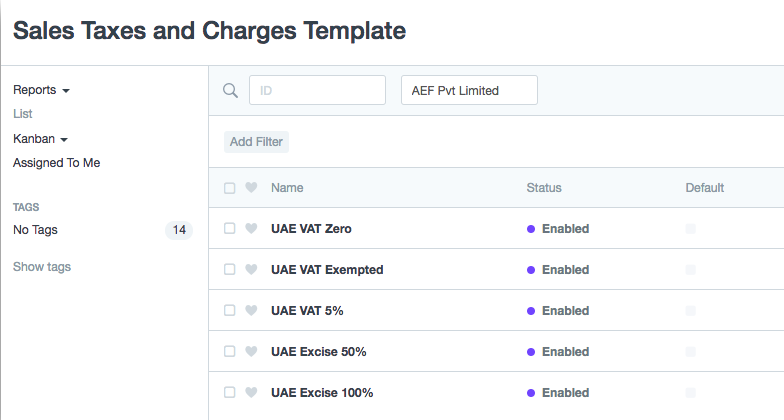Viewport: 784px width, 420px height.
Task: Expand the Reports dropdown
Action: [x=42, y=90]
